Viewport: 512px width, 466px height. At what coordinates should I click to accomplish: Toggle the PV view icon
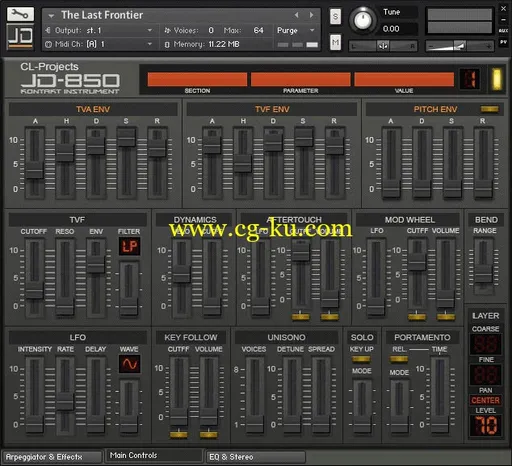tap(503, 42)
